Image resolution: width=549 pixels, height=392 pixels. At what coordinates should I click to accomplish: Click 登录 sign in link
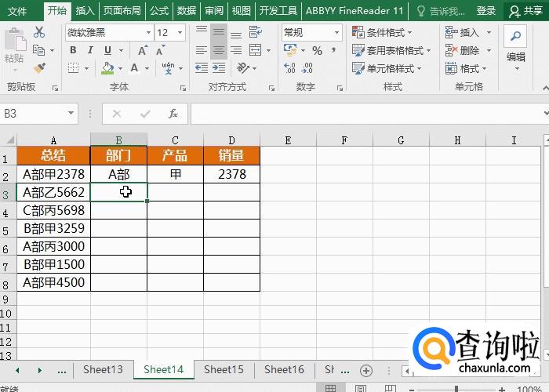pos(486,11)
